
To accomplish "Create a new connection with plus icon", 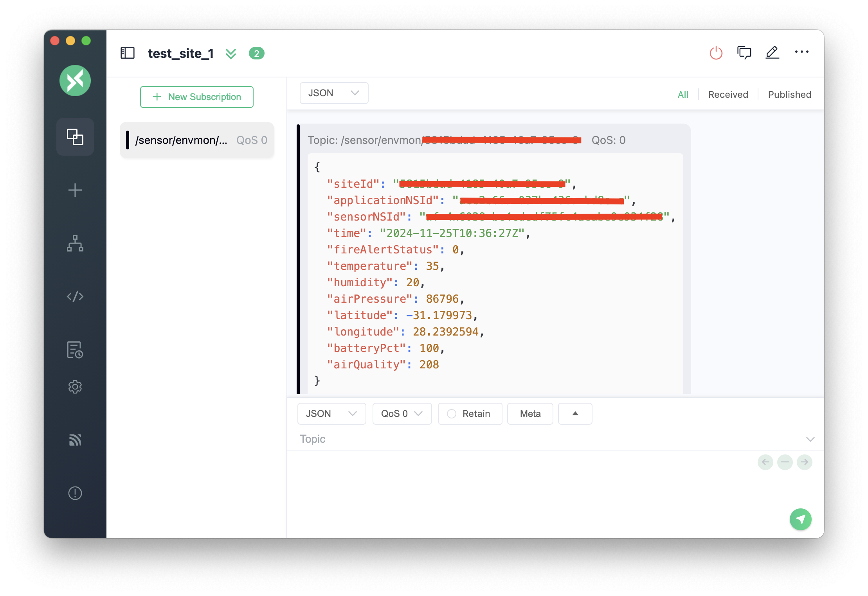I will 75,190.
